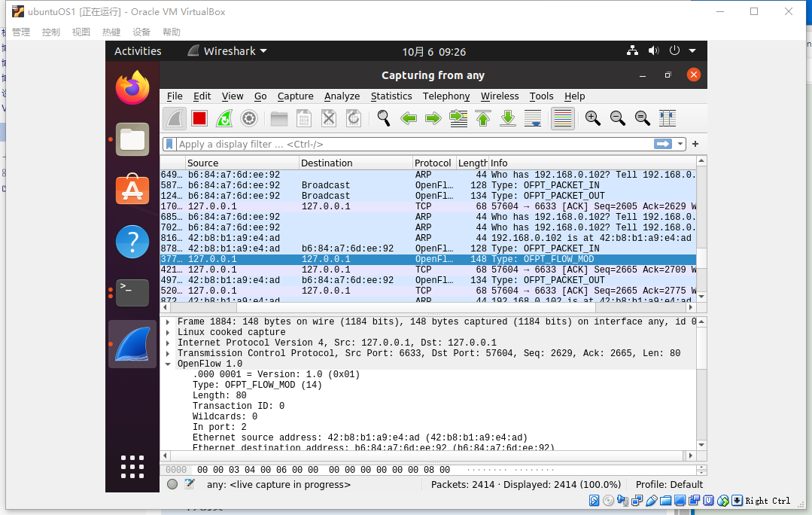This screenshot has height=515, width=812.
Task: Open the File menu
Action: pyautogui.click(x=175, y=96)
